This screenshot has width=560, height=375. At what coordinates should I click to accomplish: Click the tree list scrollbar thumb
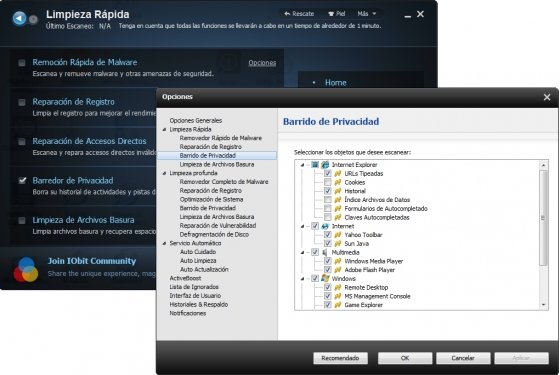[x=543, y=218]
